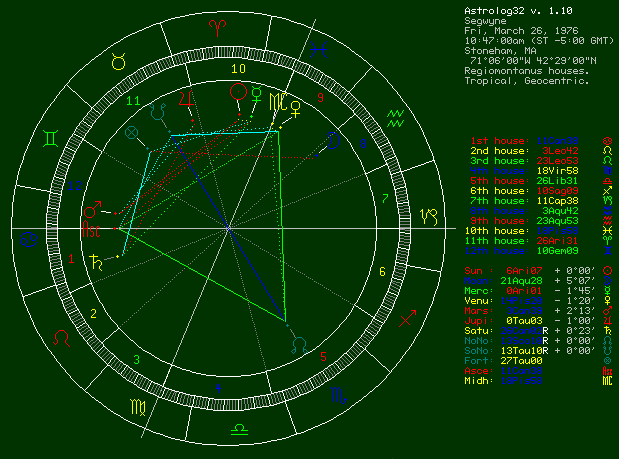Image resolution: width=619 pixels, height=459 pixels.
Task: Click the location text 'Stoneham, MA'
Action: tap(500, 51)
